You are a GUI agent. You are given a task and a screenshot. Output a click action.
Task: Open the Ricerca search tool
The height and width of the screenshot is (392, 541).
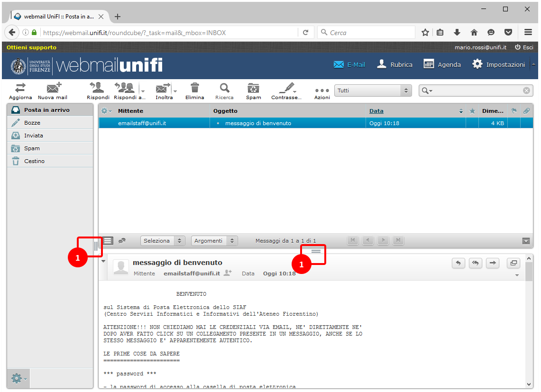[x=225, y=88]
